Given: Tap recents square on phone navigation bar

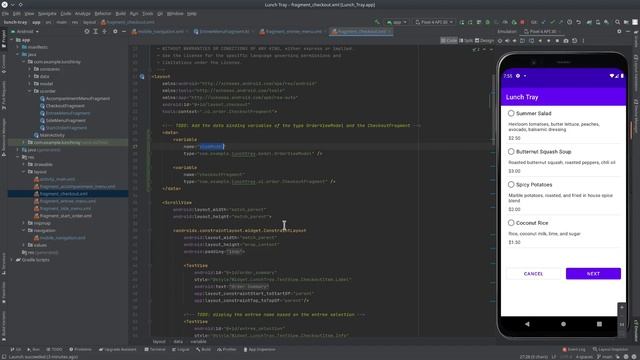Looking at the screenshot, I should tap(599, 324).
